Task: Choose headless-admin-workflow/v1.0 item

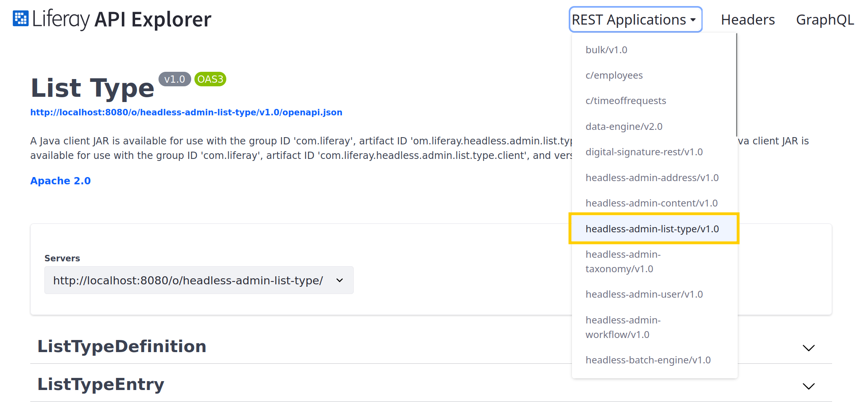Action: pyautogui.click(x=655, y=327)
